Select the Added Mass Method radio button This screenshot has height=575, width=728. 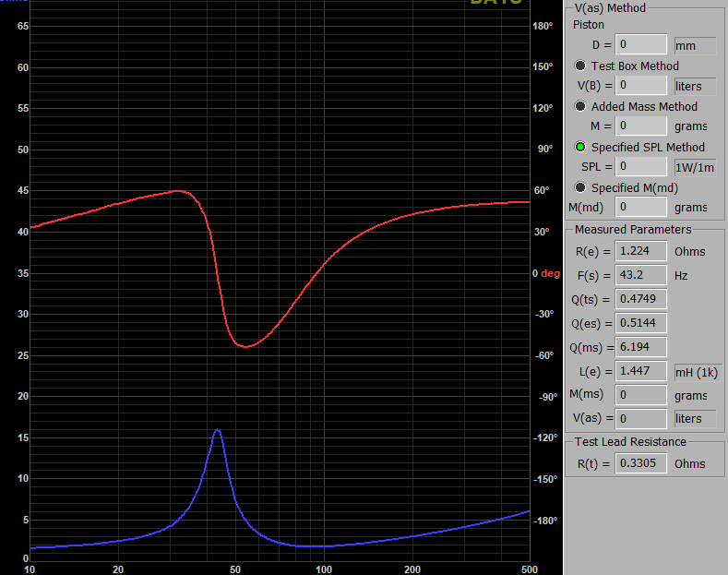click(x=579, y=106)
